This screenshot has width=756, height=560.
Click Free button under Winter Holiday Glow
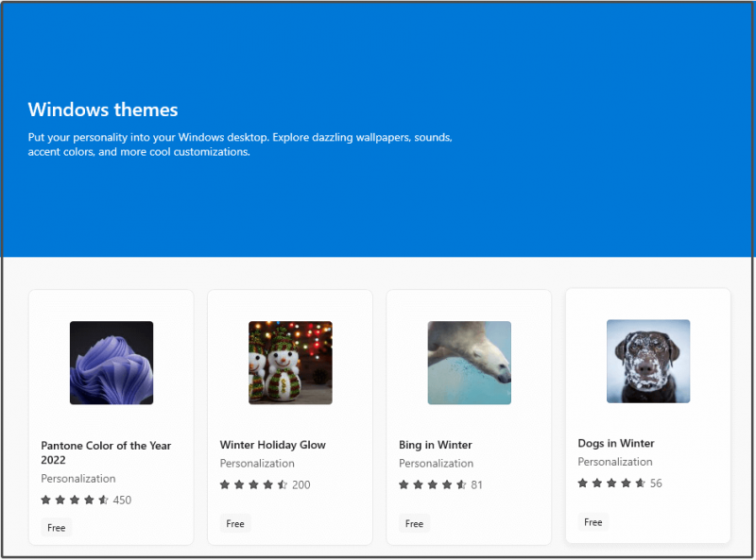coord(235,523)
